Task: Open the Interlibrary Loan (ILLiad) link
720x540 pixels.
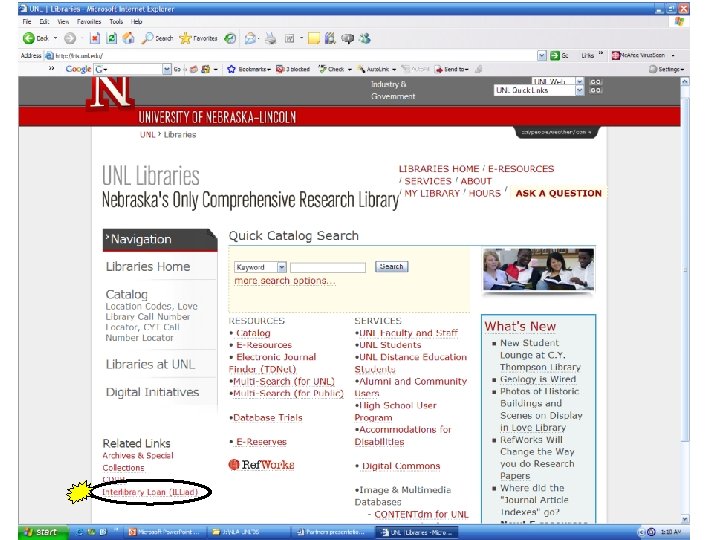Action: [x=150, y=492]
